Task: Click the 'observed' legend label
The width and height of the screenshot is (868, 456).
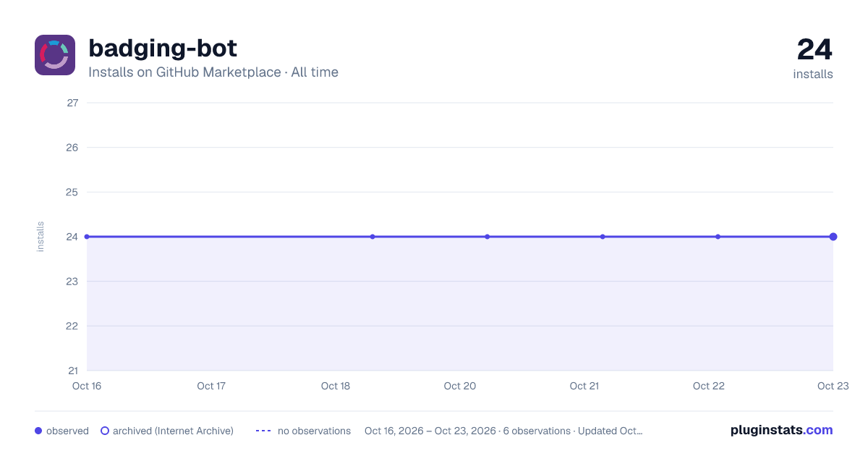Action: tap(67, 431)
